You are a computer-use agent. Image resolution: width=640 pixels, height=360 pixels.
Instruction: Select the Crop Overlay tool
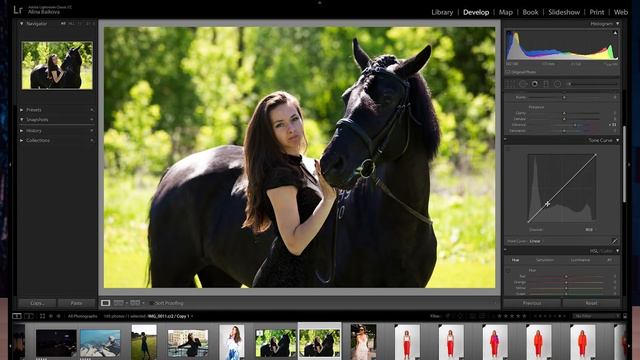pyautogui.click(x=510, y=84)
